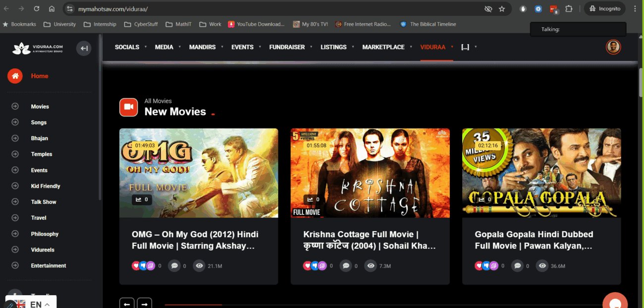Click the user profile avatar
The image size is (644, 308).
pos(613,47)
